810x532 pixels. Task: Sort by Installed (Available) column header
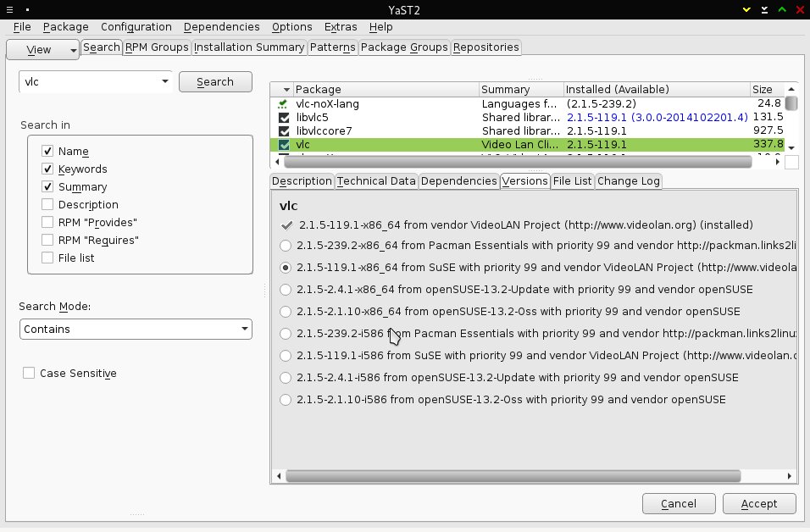pyautogui.click(x=657, y=90)
